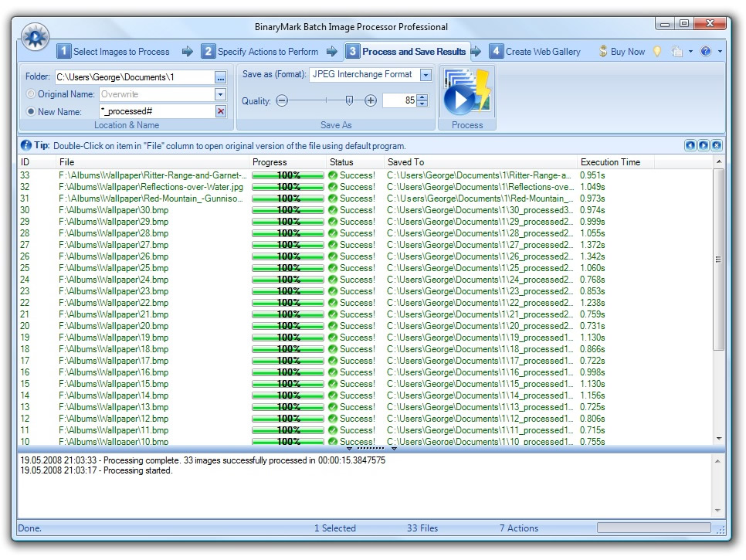Open the Original Name Overwrite dropdown

pos(220,94)
